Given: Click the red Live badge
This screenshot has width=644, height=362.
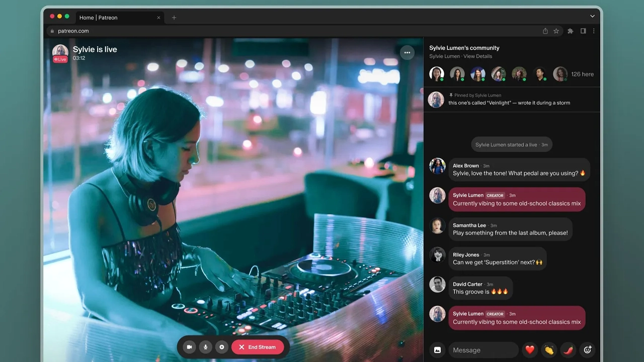Looking at the screenshot, I should coord(60,59).
